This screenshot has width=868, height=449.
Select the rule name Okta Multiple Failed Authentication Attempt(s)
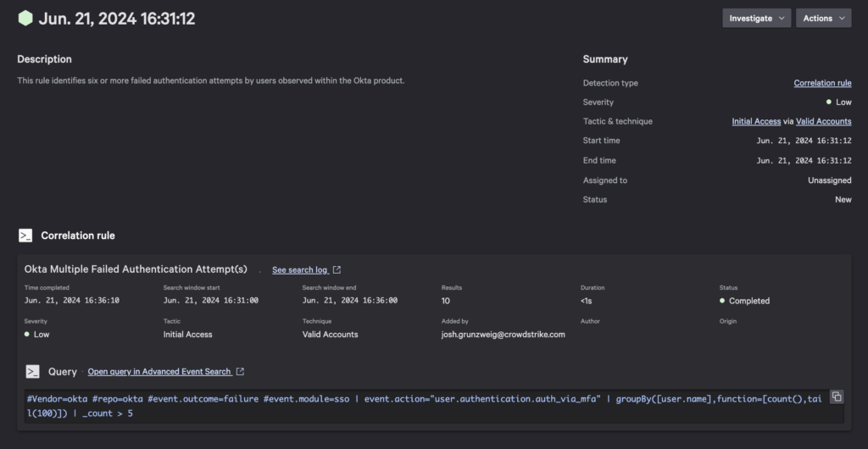pyautogui.click(x=136, y=269)
